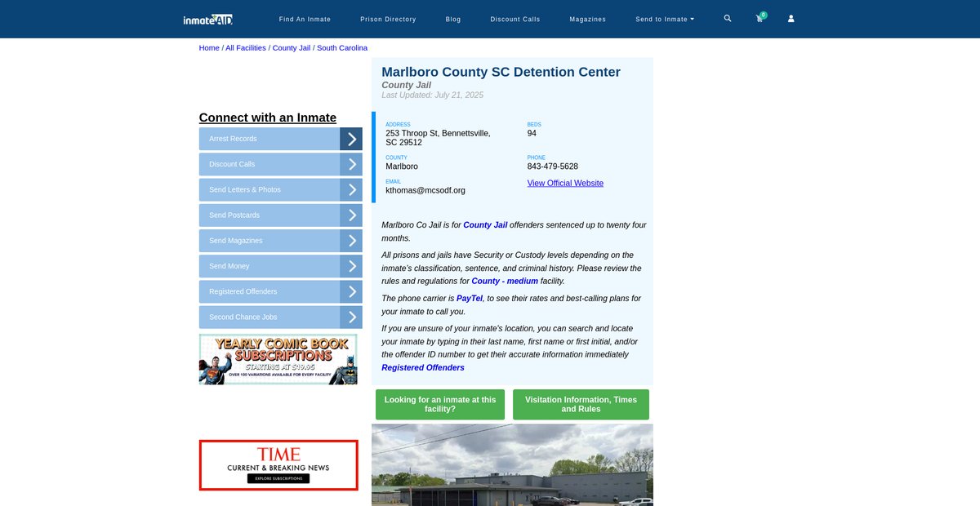Open the user account icon
The width and height of the screenshot is (980, 506).
click(x=791, y=18)
